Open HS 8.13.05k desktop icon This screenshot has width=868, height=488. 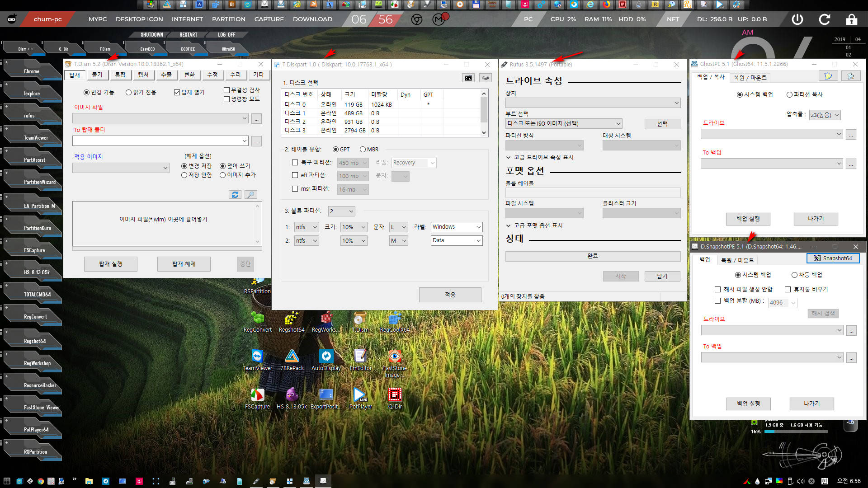coord(292,398)
